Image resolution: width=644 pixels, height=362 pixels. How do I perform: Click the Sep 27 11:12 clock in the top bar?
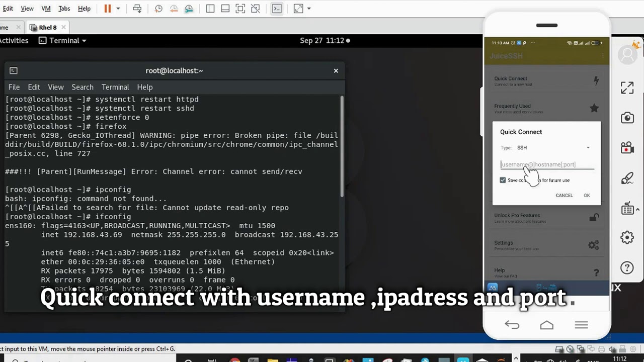tap(322, 40)
